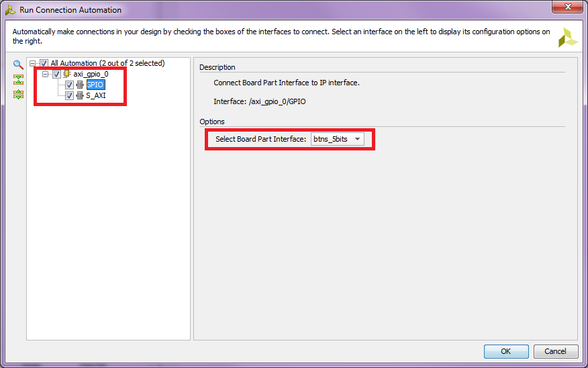Collapse the All Automation tree node

pyautogui.click(x=33, y=63)
